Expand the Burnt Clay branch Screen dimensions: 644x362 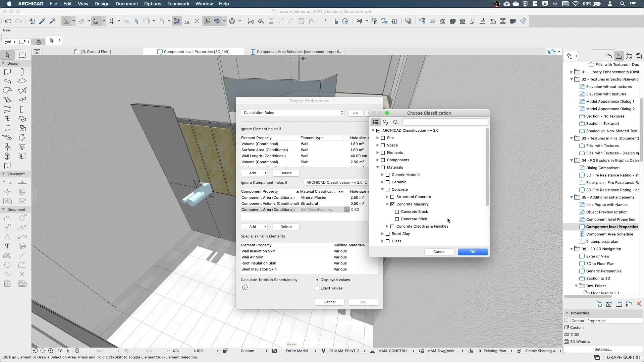[x=382, y=234]
